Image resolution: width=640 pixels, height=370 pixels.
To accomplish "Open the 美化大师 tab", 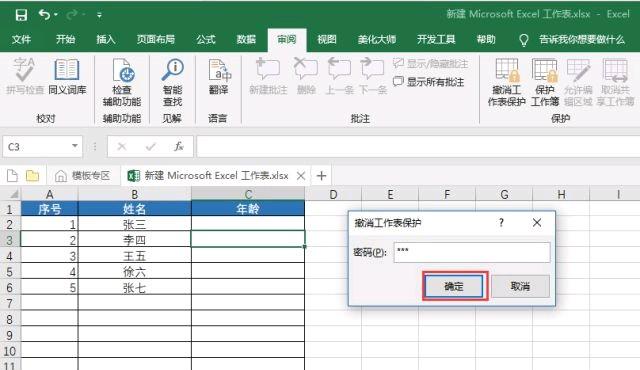I will pos(377,40).
